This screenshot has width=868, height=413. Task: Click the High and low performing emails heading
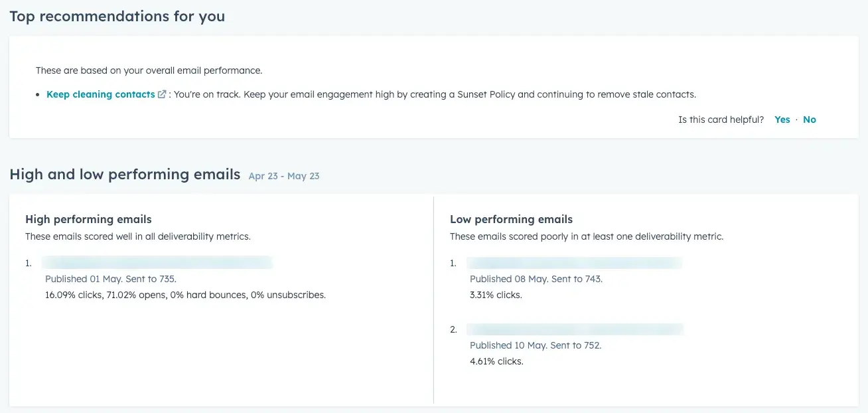125,175
